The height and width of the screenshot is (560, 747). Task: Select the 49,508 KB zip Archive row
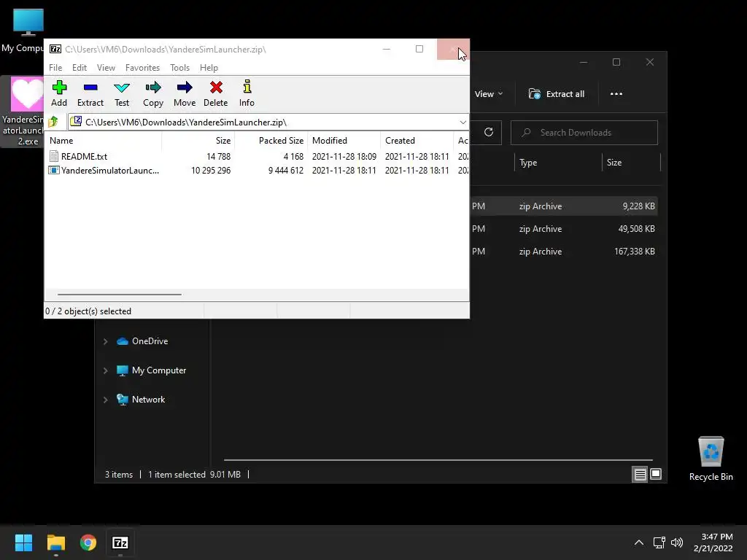[x=564, y=228]
